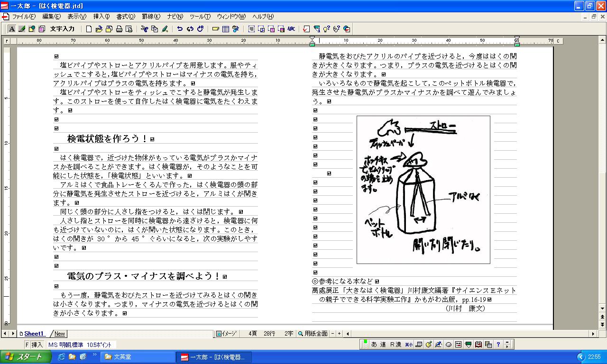Click the fourth mode icon beside 文字入力
607x364 pixels.
tap(42, 29)
